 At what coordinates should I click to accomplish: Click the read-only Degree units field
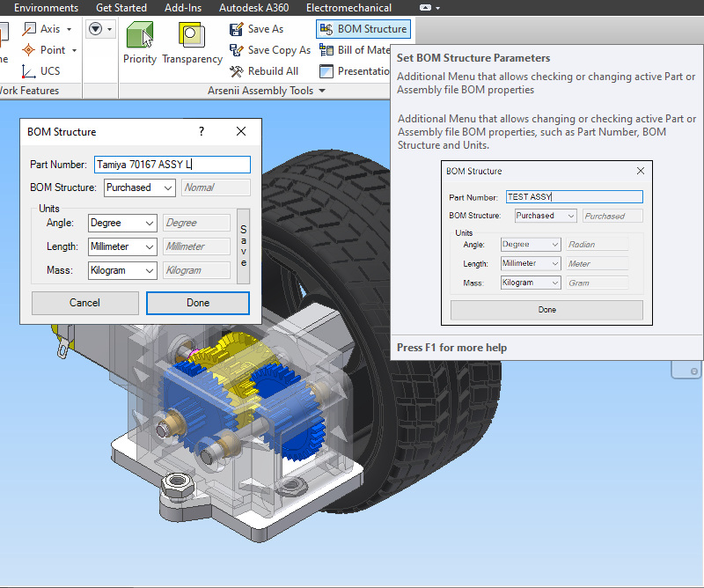[x=196, y=223]
